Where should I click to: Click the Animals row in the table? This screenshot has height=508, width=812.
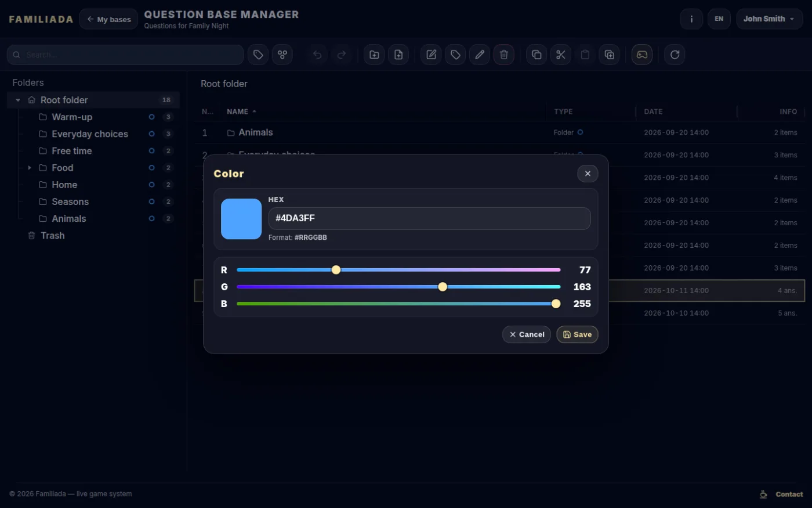(499, 132)
